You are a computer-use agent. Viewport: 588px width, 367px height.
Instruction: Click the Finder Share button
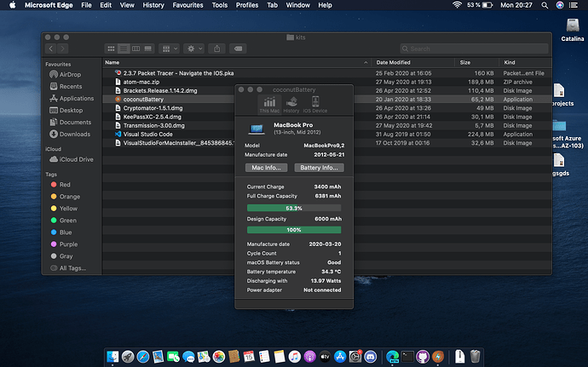(x=216, y=49)
